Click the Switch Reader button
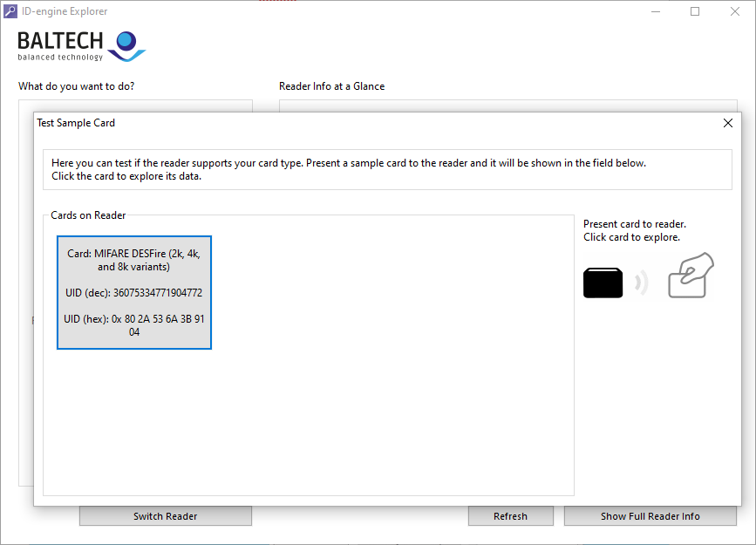 pyautogui.click(x=166, y=515)
